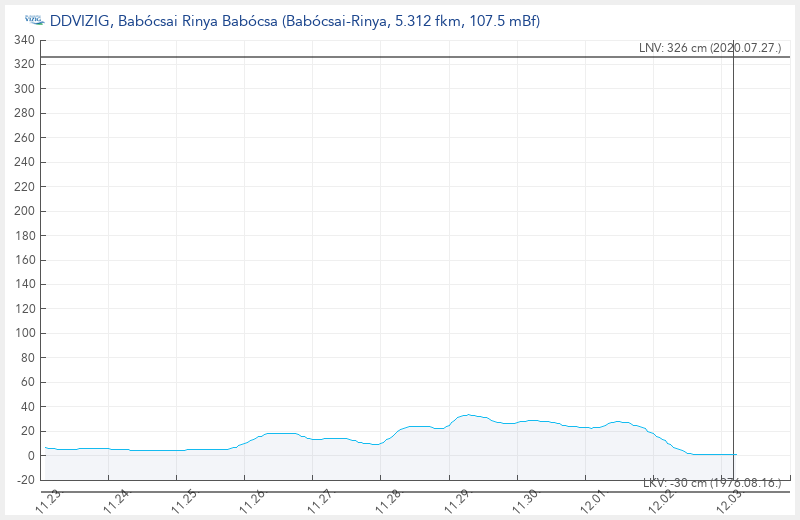Select the 12.02 date tick label
The width and height of the screenshot is (800, 520).
(662, 498)
